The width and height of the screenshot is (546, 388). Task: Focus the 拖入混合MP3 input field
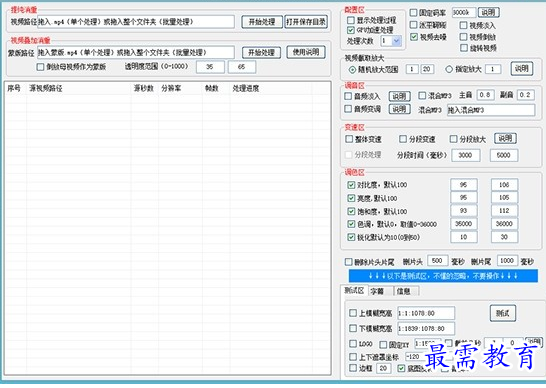point(491,110)
